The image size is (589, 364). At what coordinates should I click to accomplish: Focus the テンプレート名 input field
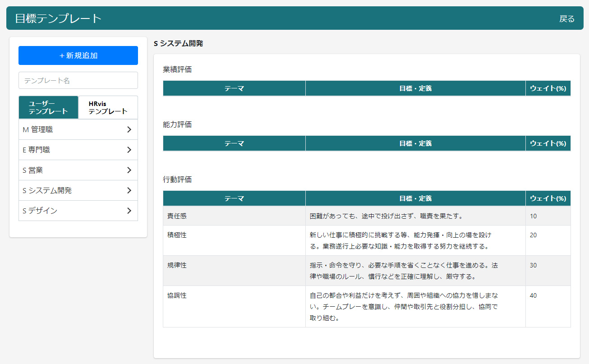78,80
